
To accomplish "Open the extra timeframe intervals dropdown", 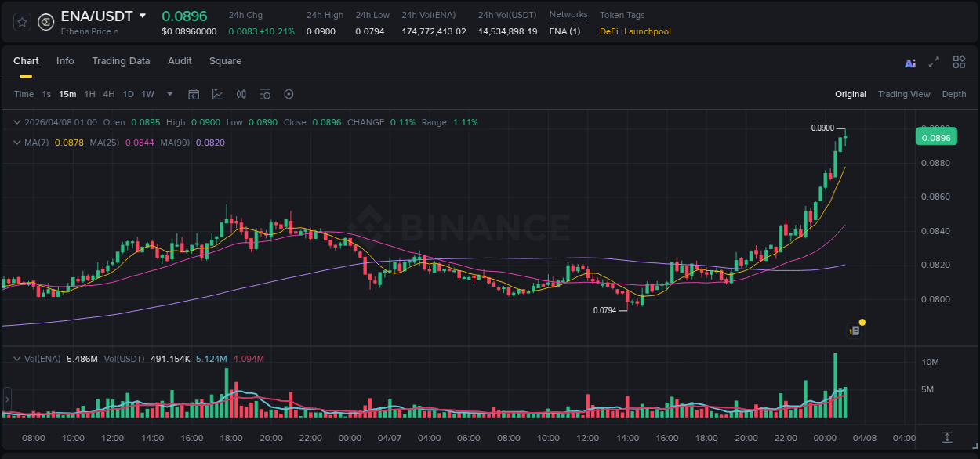I will [x=169, y=94].
